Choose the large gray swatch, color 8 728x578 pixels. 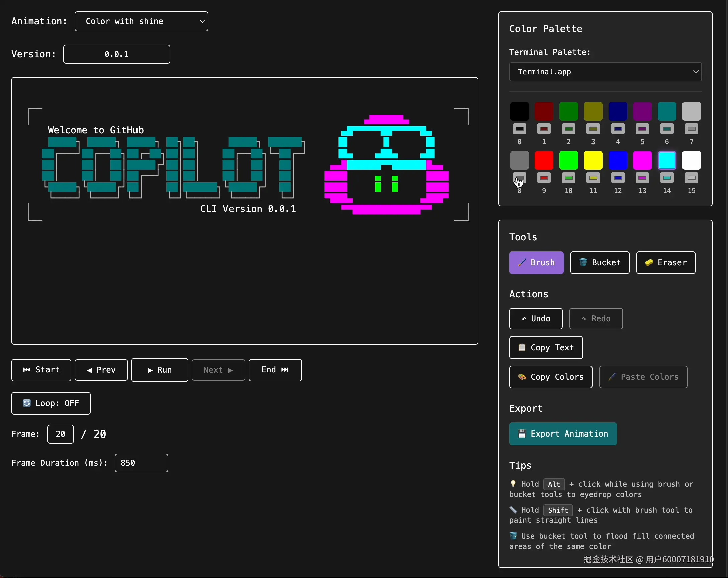tap(519, 160)
